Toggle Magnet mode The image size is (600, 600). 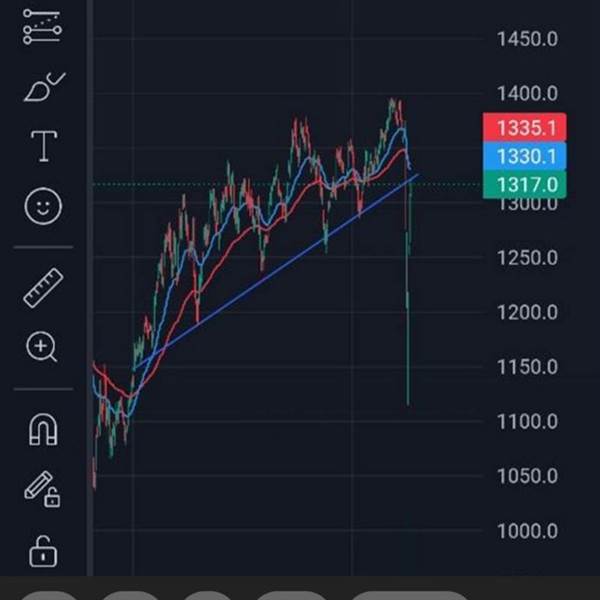(x=43, y=429)
